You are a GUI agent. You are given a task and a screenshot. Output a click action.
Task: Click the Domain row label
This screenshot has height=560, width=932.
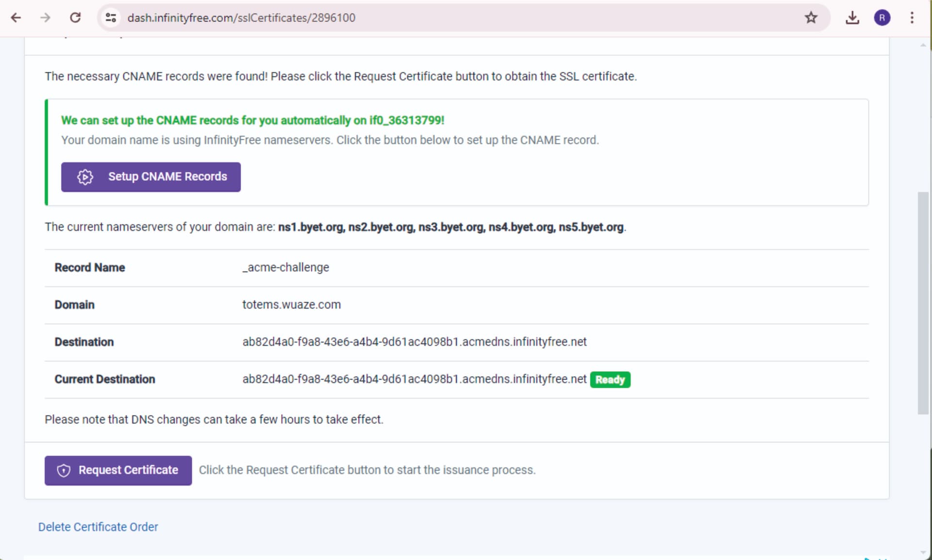point(74,305)
